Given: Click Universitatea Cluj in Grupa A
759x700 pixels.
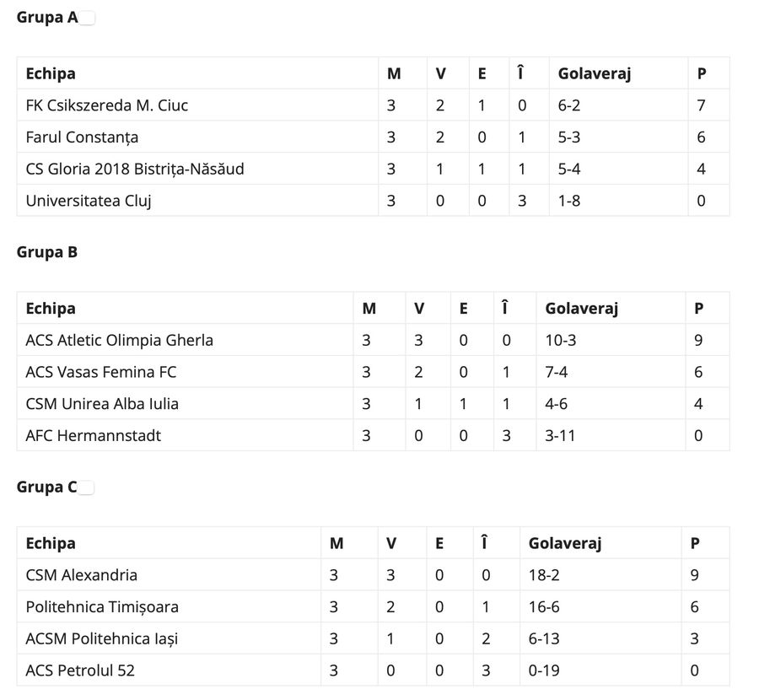Looking at the screenshot, I should click(x=89, y=201).
